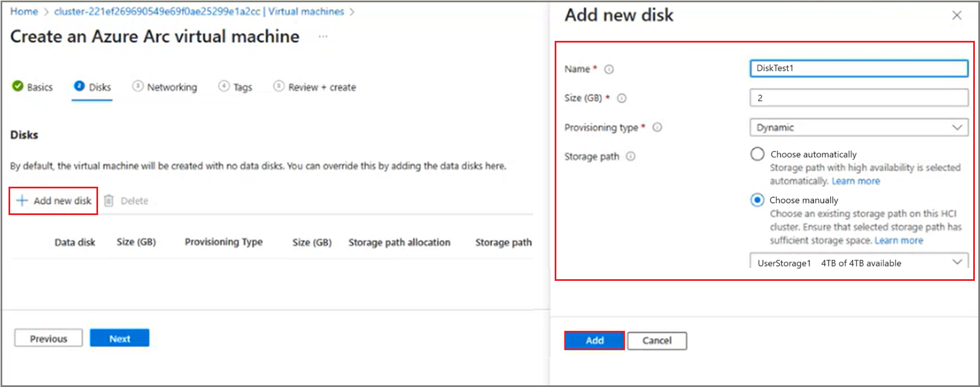Click the Next button
The image size is (980, 387).
[120, 338]
